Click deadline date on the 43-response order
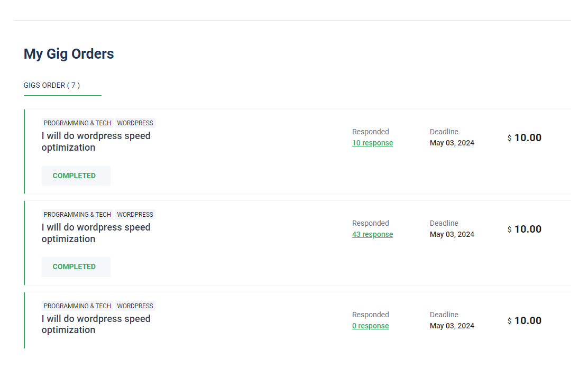588x368 pixels. click(x=452, y=234)
